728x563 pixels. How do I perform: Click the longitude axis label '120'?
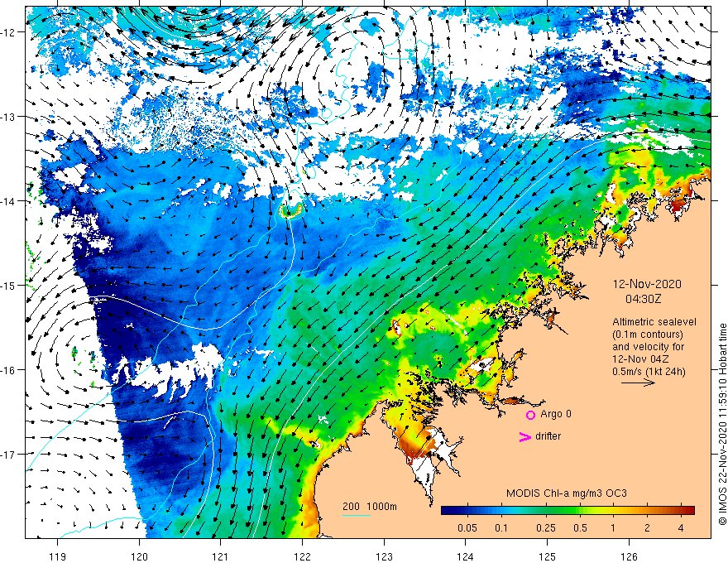(139, 556)
